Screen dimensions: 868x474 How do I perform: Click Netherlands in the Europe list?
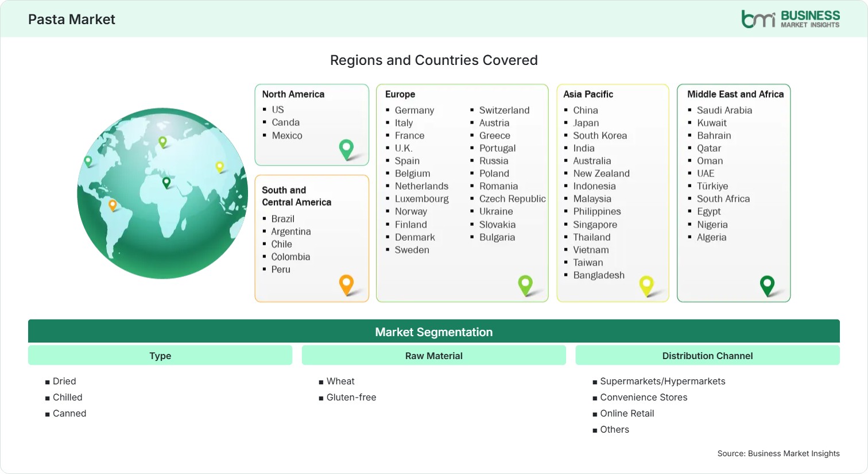[421, 186]
